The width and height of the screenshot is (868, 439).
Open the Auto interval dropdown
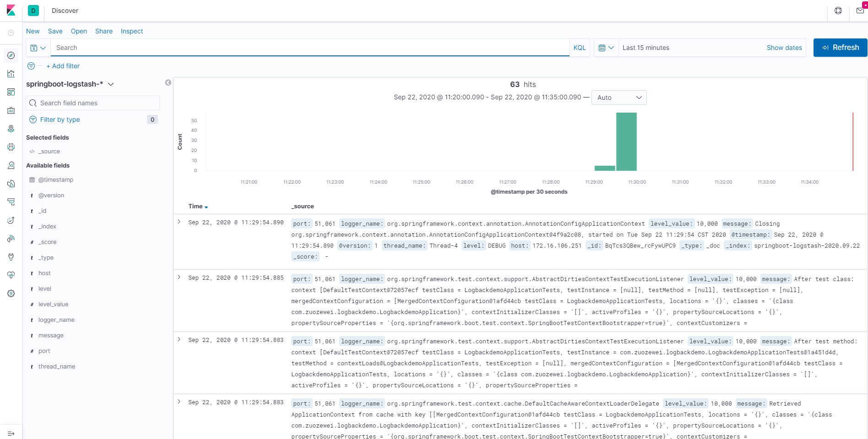click(x=619, y=98)
